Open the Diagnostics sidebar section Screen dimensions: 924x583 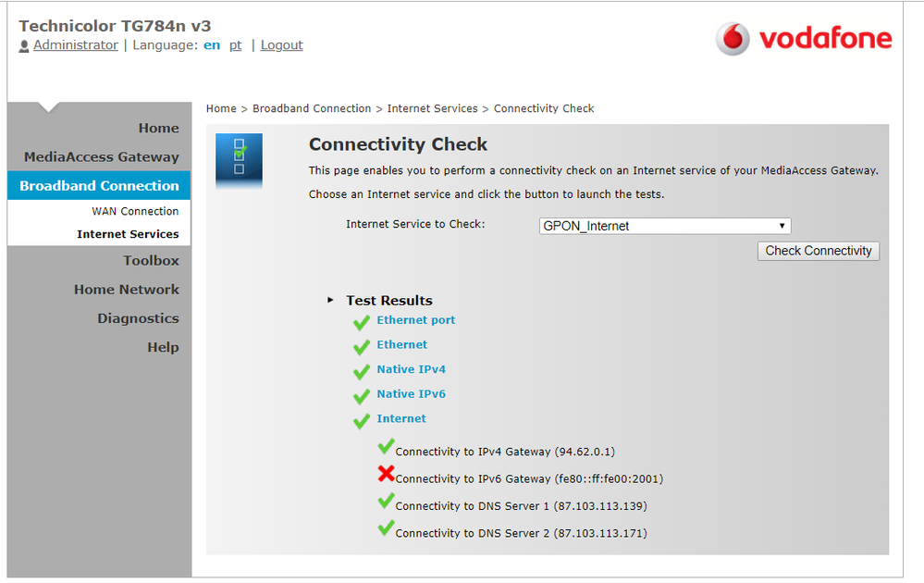pyautogui.click(x=138, y=318)
